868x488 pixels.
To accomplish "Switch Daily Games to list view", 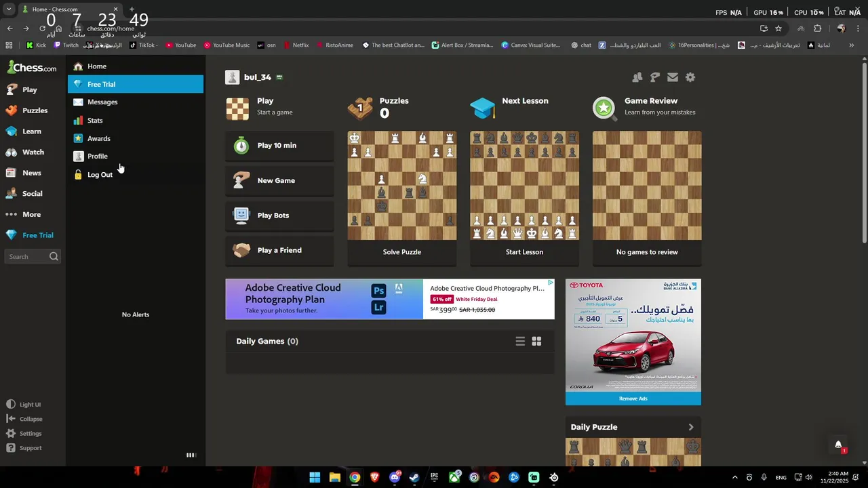I will pos(520,342).
